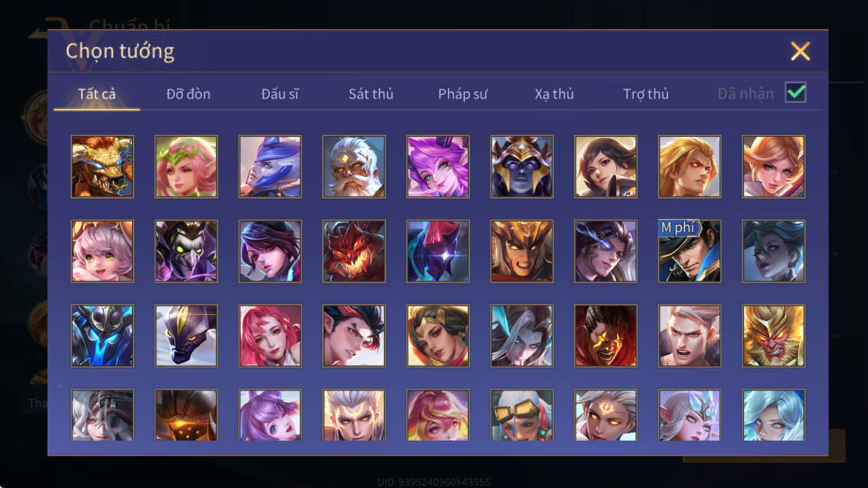
Task: Select the black panther hero portrait
Action: pos(186,336)
